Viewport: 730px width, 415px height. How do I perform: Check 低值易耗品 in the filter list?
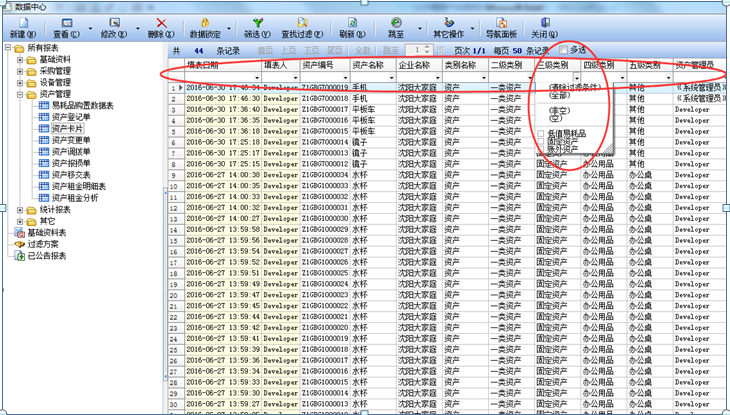(541, 133)
